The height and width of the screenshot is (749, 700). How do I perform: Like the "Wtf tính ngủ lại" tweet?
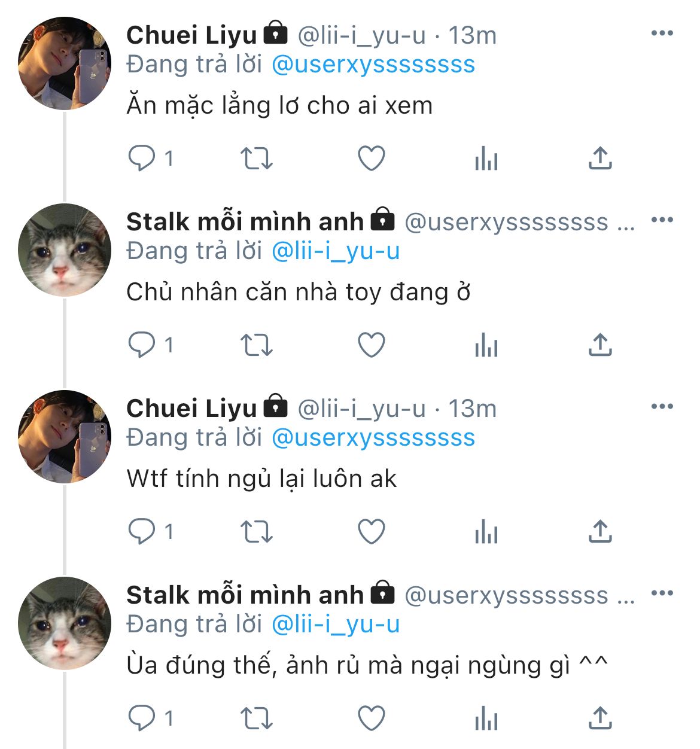(371, 531)
